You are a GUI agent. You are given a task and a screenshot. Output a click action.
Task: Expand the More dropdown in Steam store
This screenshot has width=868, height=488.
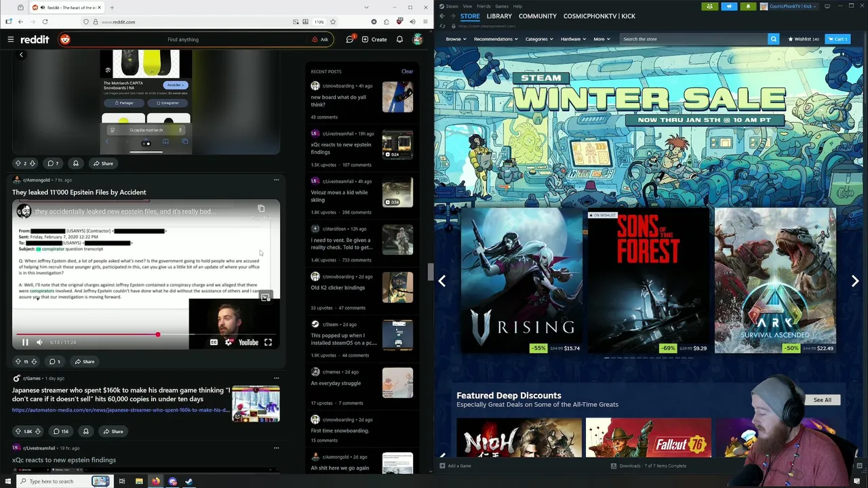coord(601,39)
